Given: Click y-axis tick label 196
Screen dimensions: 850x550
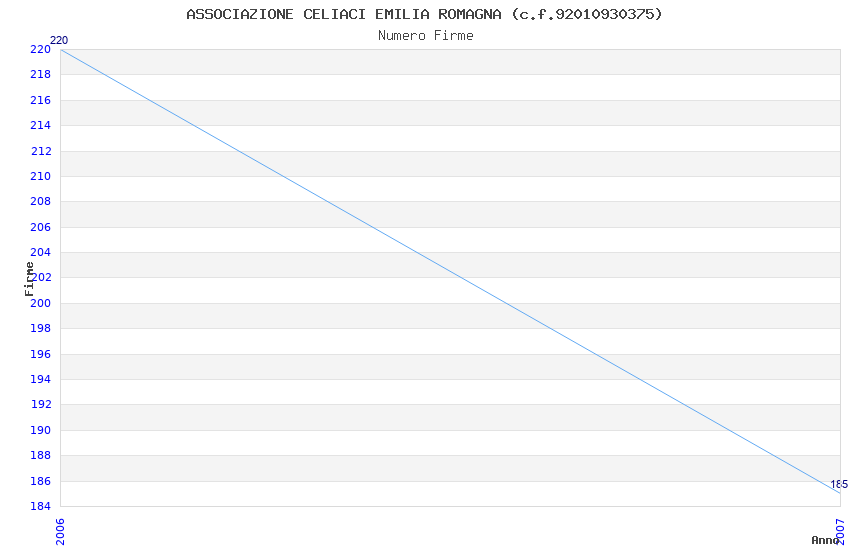Looking at the screenshot, I should [x=40, y=354].
